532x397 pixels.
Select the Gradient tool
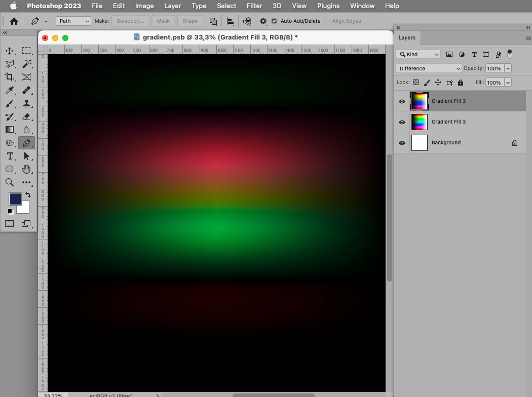(x=10, y=130)
